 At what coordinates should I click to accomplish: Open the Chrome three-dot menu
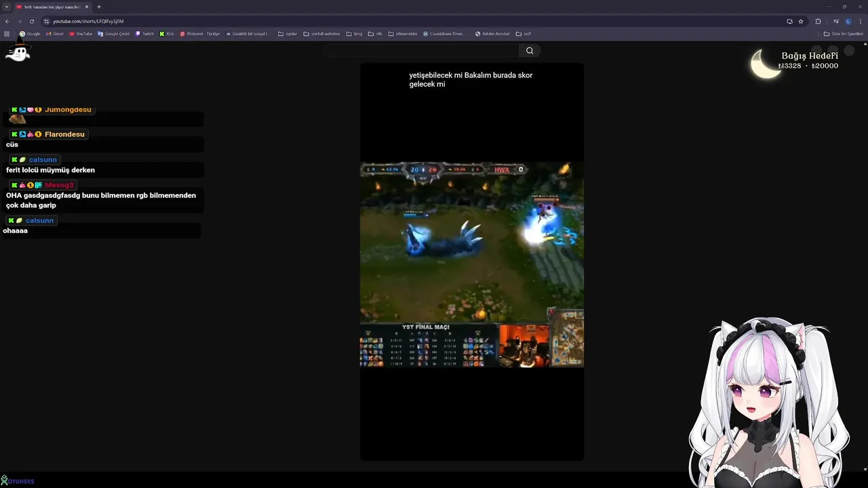click(861, 21)
